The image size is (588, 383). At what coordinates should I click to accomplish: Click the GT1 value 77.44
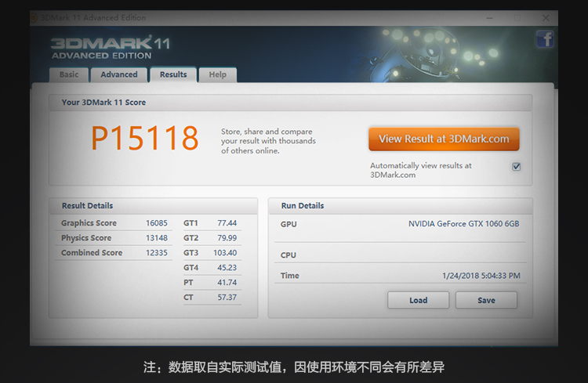(227, 223)
